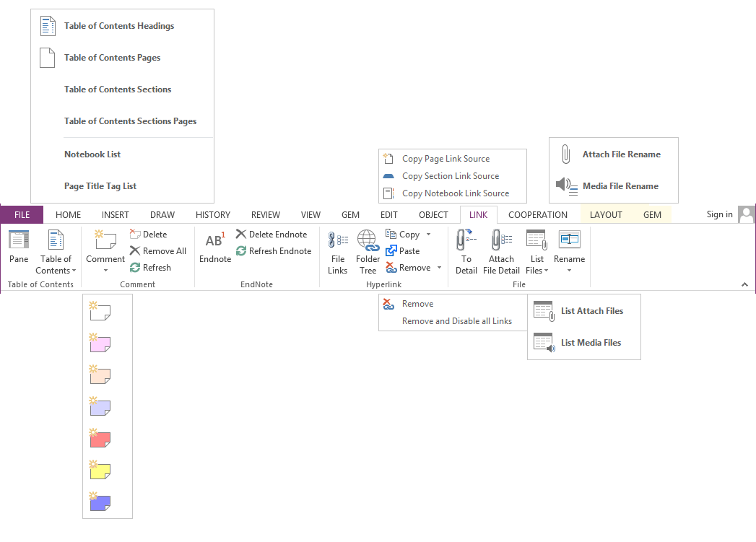Insert a Comment with the large Comment icon

point(105,240)
